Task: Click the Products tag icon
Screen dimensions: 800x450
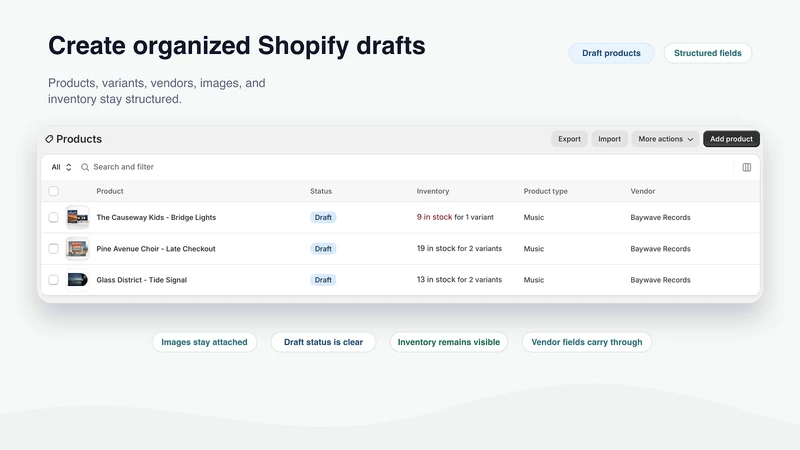Action: (x=49, y=139)
